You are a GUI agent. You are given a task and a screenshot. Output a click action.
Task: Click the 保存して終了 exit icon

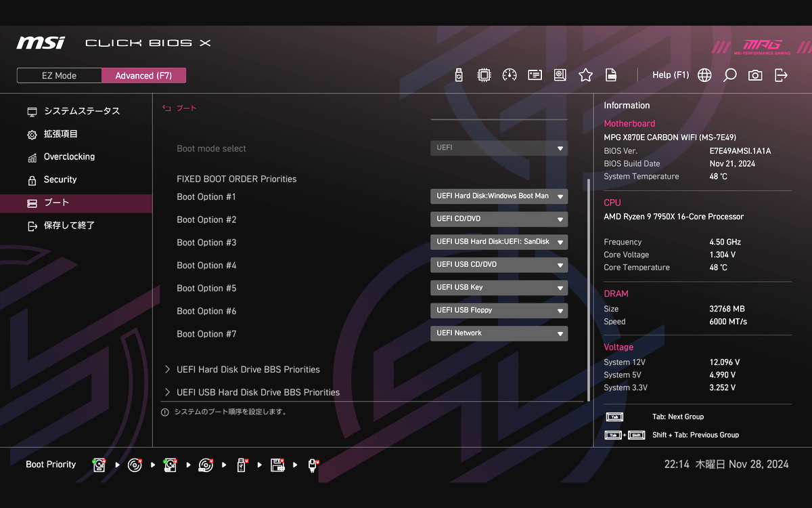point(32,226)
